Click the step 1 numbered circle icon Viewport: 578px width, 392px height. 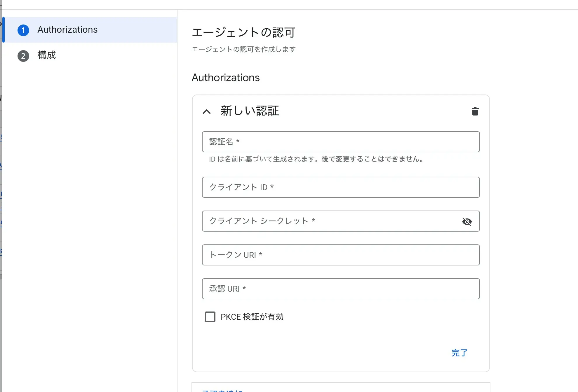23,30
